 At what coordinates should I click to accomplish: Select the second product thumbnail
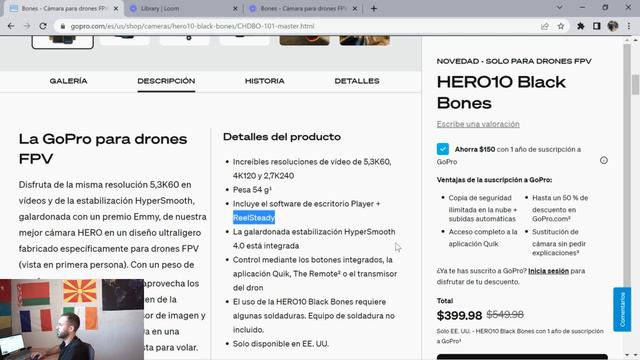click(x=125, y=40)
